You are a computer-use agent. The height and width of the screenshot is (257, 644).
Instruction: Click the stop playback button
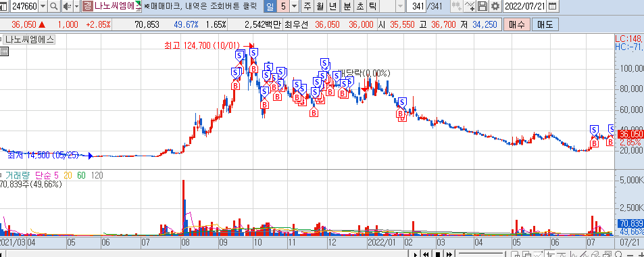(438, 254)
